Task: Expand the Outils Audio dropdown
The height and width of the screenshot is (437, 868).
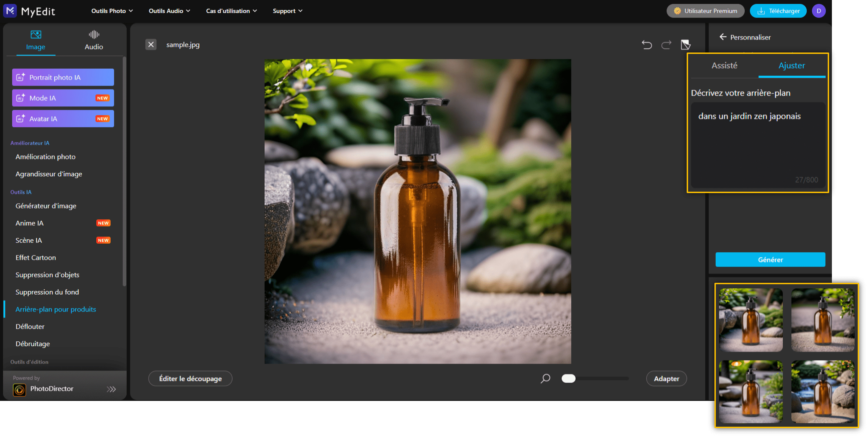Action: 169,11
